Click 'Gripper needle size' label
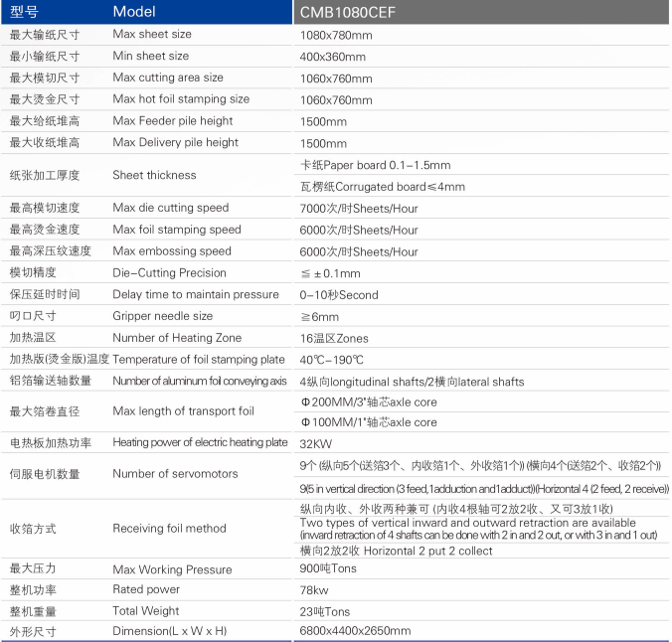 pos(162,316)
